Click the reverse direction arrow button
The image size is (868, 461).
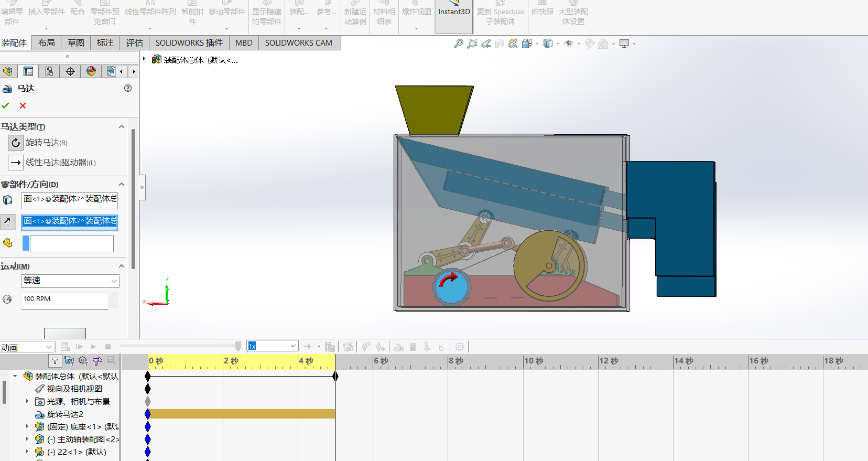tap(8, 221)
